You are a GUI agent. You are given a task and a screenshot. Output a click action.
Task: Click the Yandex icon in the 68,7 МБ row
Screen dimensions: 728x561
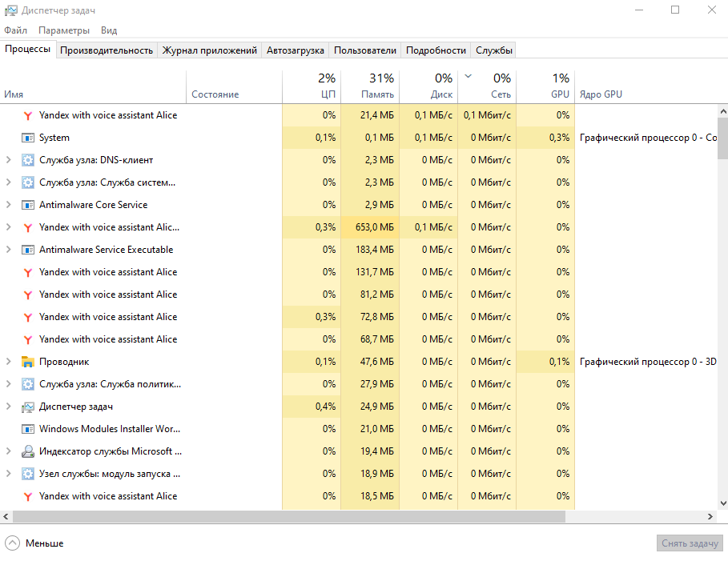coord(28,339)
